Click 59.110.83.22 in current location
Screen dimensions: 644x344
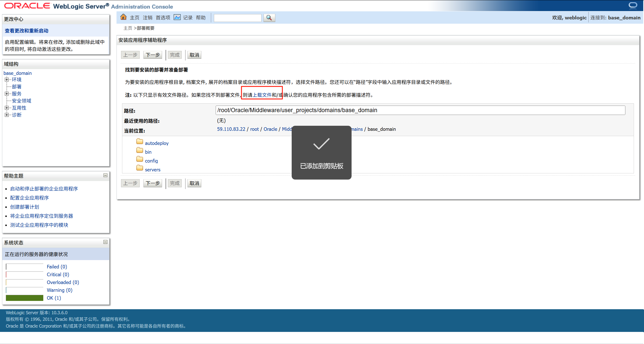click(231, 129)
